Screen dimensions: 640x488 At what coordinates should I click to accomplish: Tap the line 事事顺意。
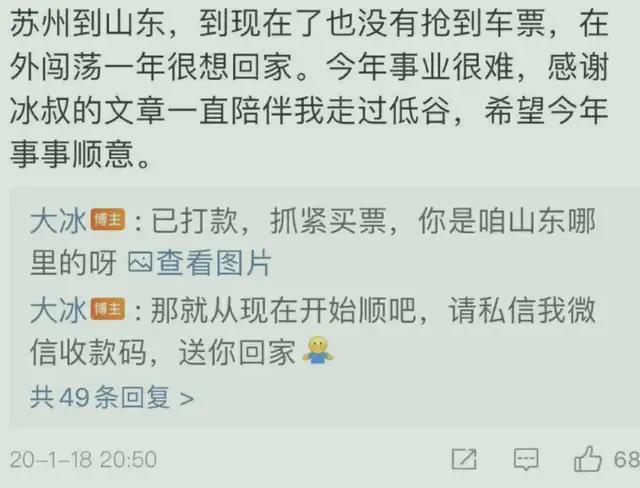[x=80, y=155]
